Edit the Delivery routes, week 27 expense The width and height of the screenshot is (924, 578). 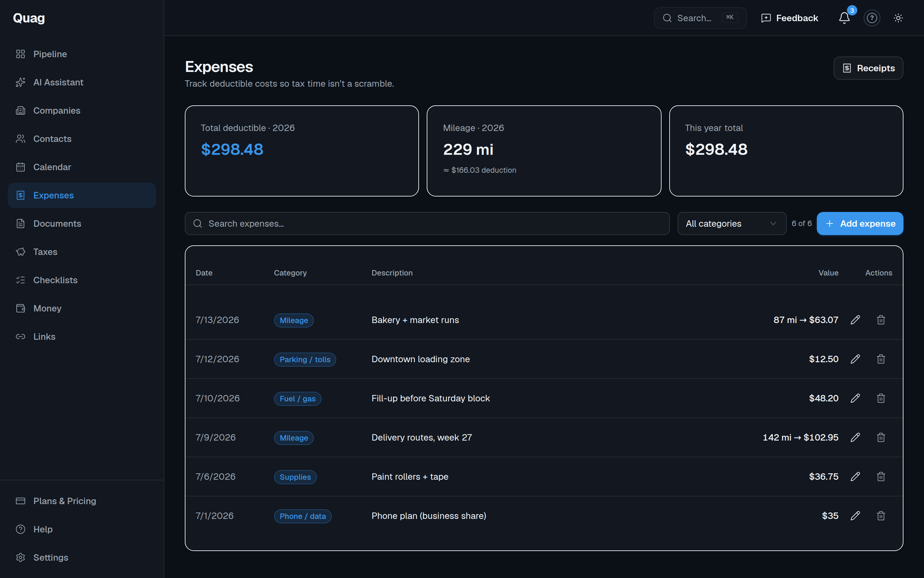(x=855, y=437)
